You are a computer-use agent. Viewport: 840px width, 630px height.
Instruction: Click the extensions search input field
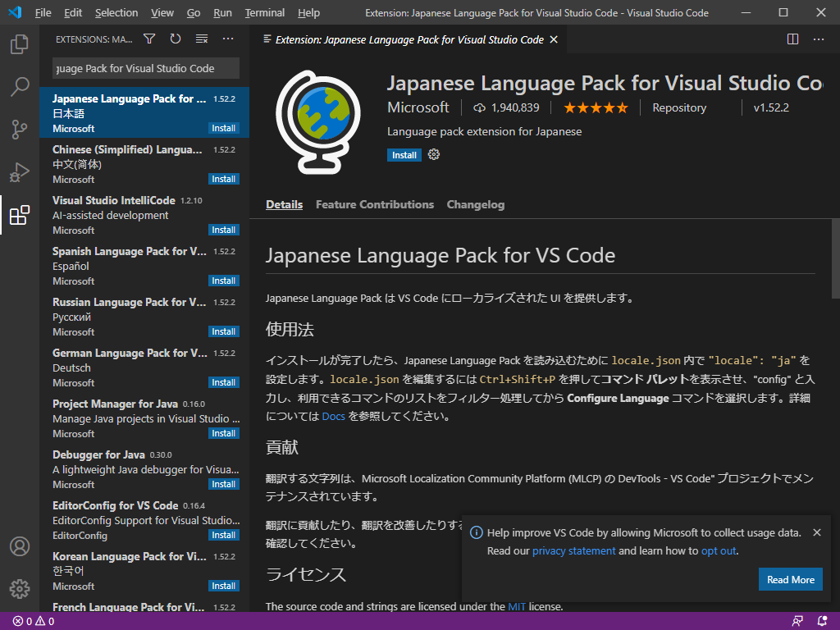click(x=146, y=69)
